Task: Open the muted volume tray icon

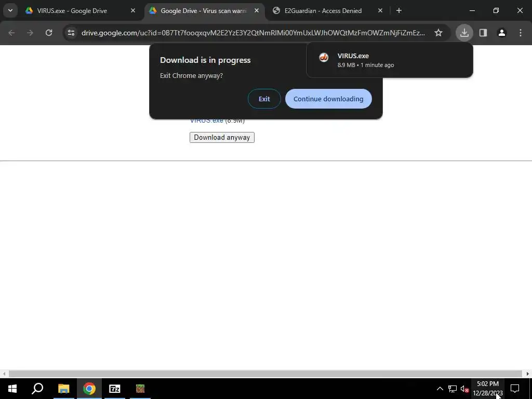Action: coord(464,389)
